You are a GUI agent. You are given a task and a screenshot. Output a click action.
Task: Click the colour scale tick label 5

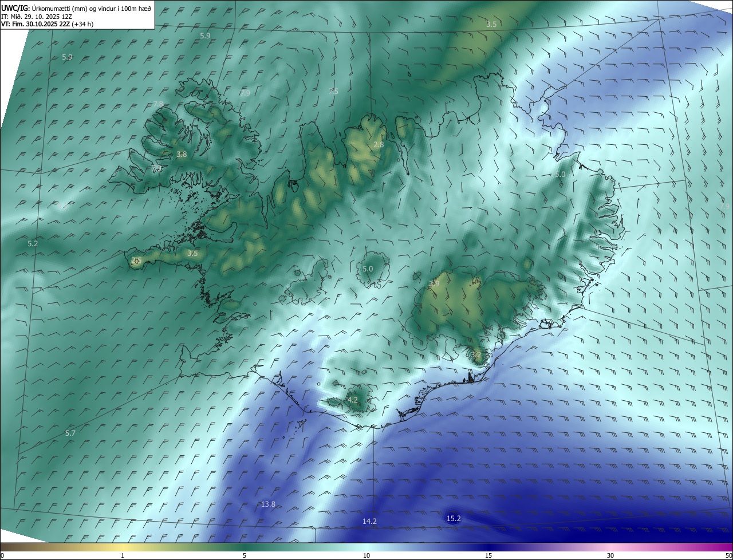pyautogui.click(x=245, y=555)
